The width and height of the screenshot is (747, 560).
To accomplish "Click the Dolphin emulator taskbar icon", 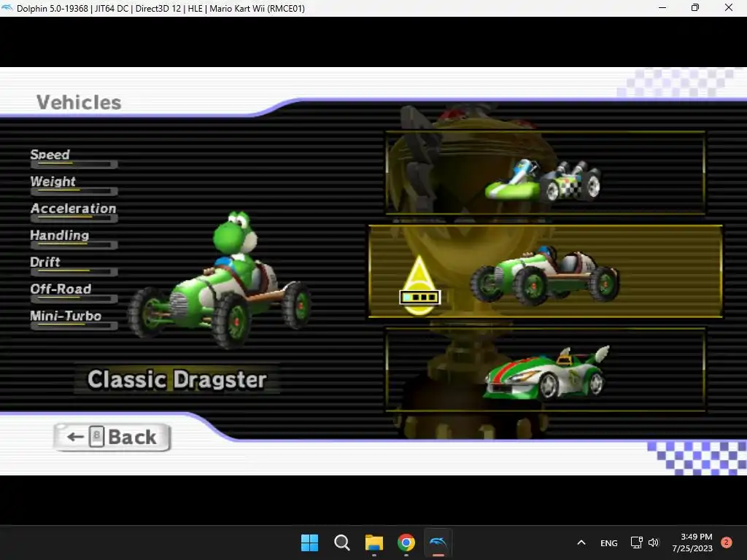I will tap(438, 542).
